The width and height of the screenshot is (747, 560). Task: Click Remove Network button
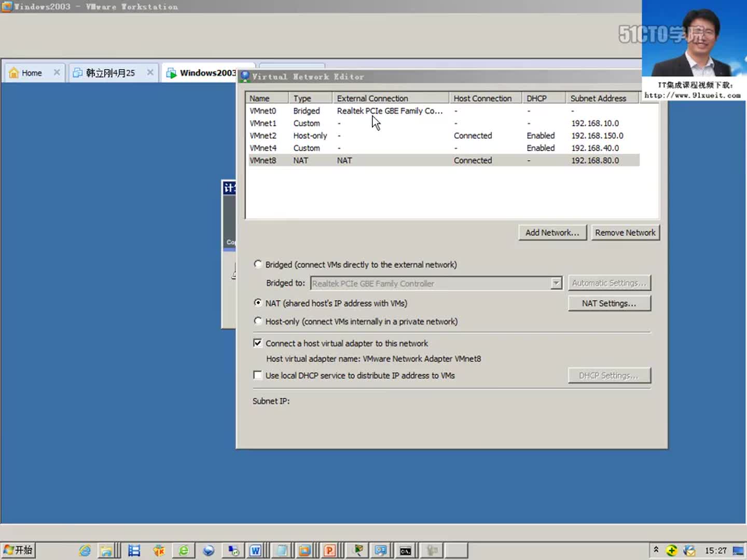pos(625,232)
